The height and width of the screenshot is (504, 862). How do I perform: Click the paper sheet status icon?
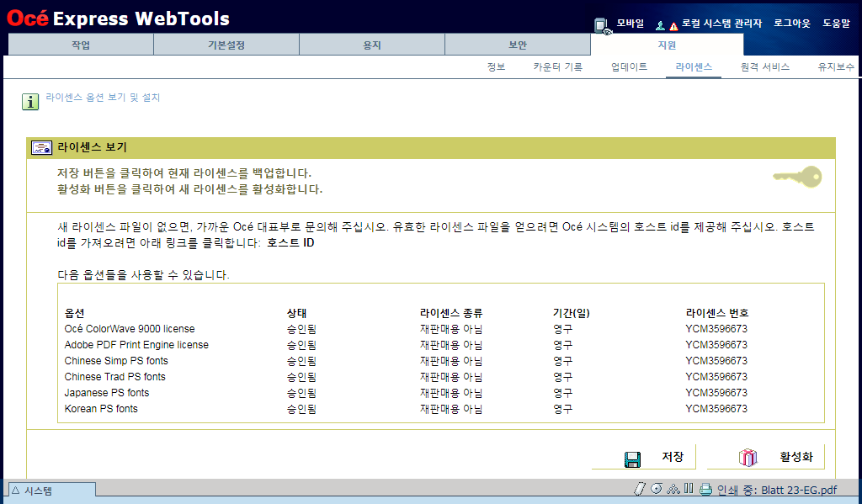tap(640, 489)
